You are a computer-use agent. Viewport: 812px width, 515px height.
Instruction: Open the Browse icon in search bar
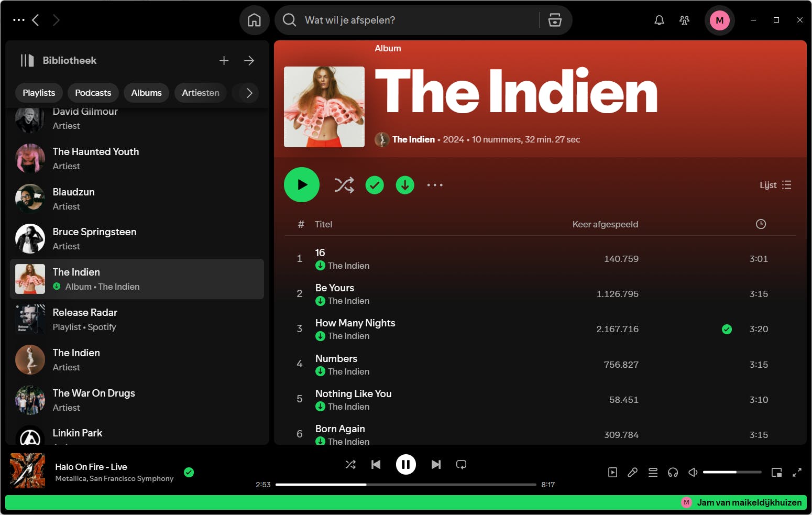tap(555, 20)
